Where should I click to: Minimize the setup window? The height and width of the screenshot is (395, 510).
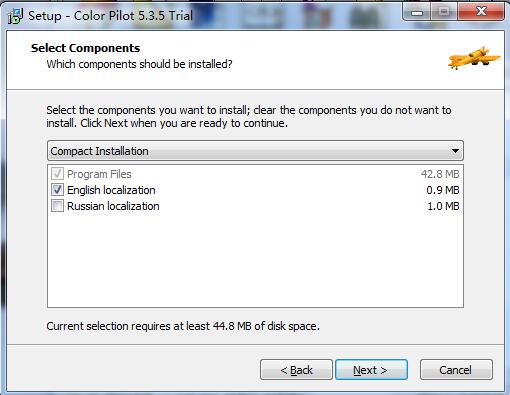[417, 12]
